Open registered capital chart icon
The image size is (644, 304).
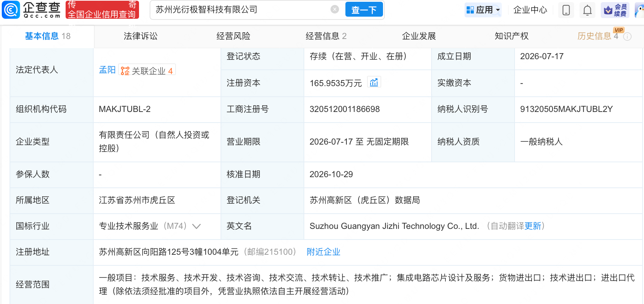point(374,83)
